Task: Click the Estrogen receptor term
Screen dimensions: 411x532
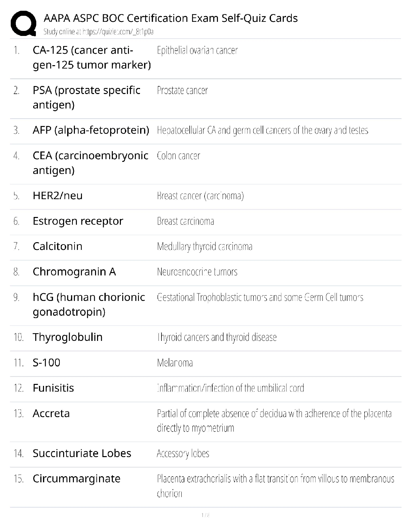Action: 78,221
